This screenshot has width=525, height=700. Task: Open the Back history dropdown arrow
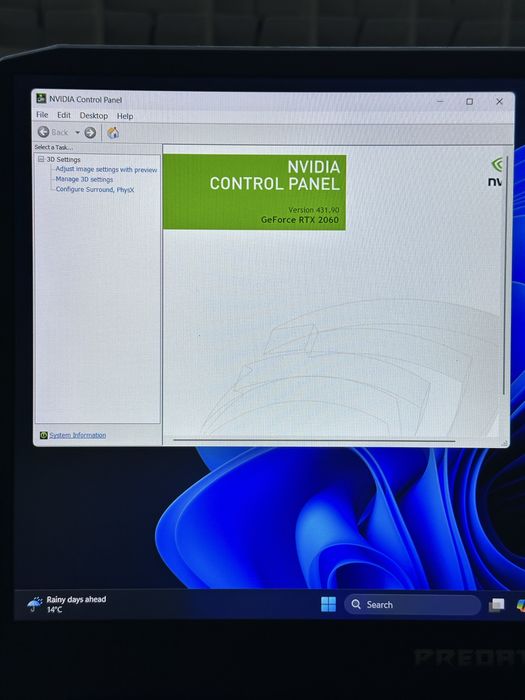tap(77, 133)
